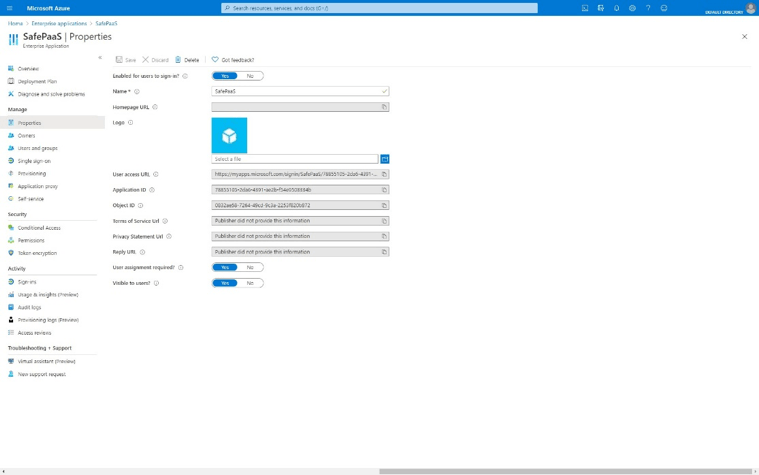This screenshot has height=475, width=759.
Task: Set Visible to users to Yes
Action: [x=225, y=283]
